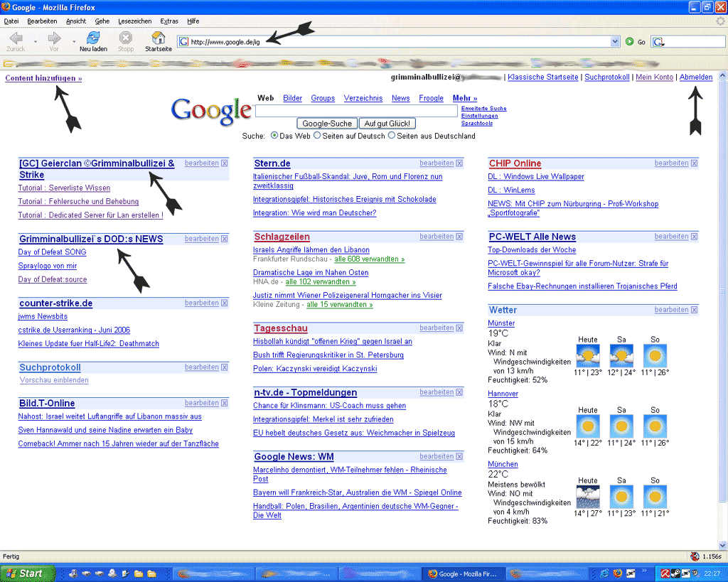Focus the Google search text field
Viewport: 728px width, 582px height.
point(356,111)
